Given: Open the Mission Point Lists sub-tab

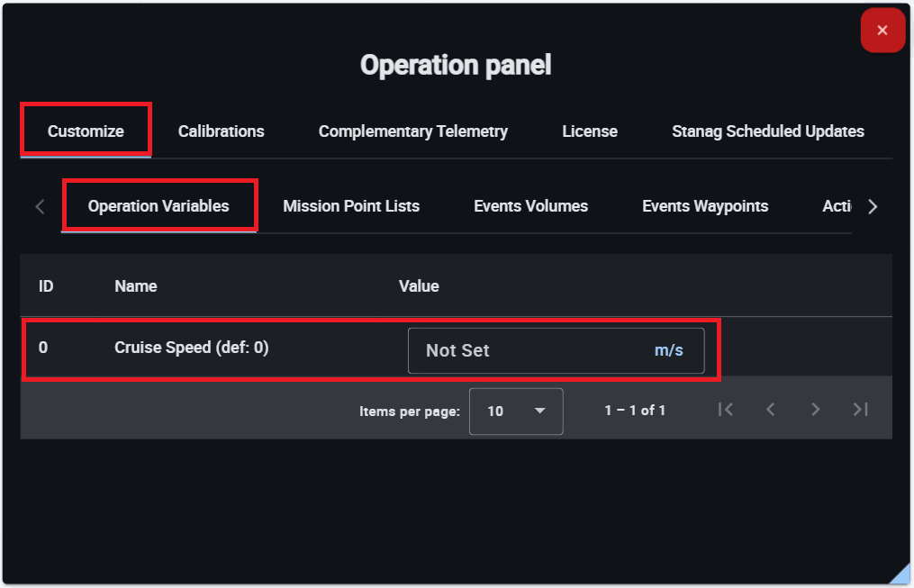Looking at the screenshot, I should click(351, 206).
